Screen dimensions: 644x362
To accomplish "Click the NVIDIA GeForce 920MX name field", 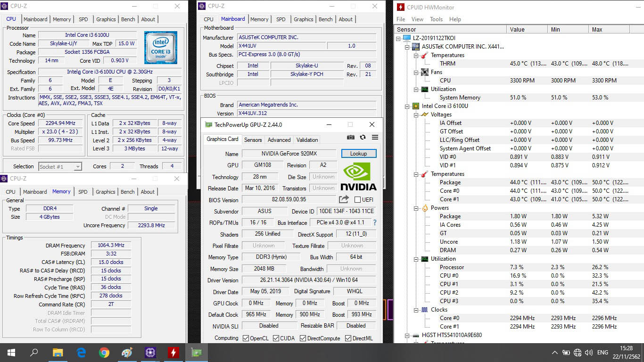I will click(x=289, y=154).
